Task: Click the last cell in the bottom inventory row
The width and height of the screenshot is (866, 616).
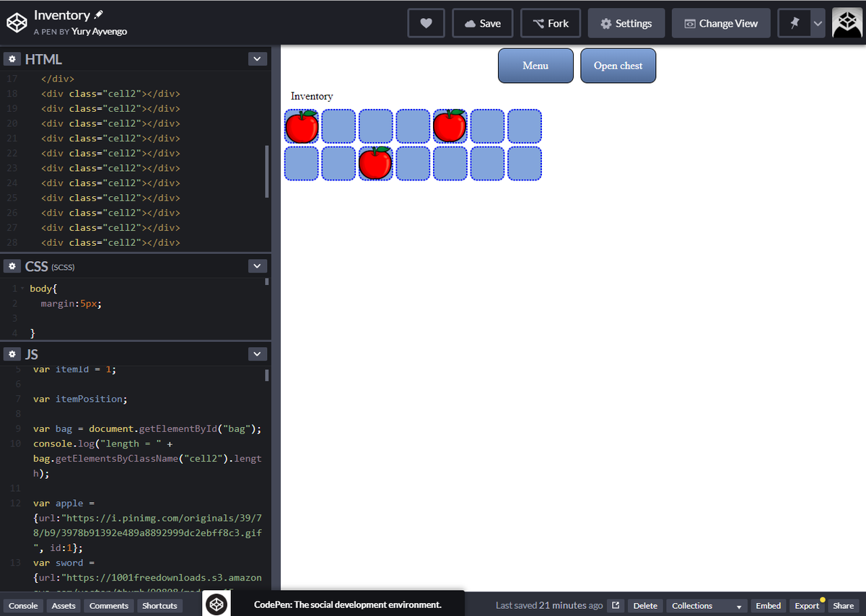Action: tap(525, 163)
